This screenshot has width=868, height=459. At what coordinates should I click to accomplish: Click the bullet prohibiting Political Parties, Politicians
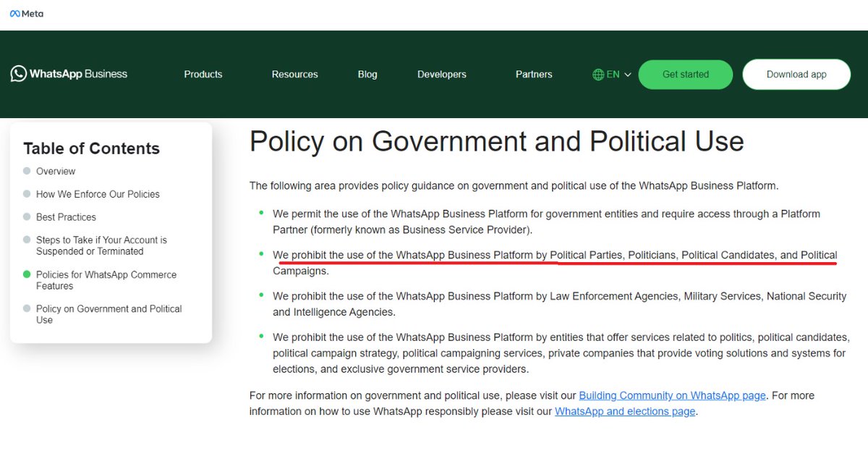(x=555, y=263)
